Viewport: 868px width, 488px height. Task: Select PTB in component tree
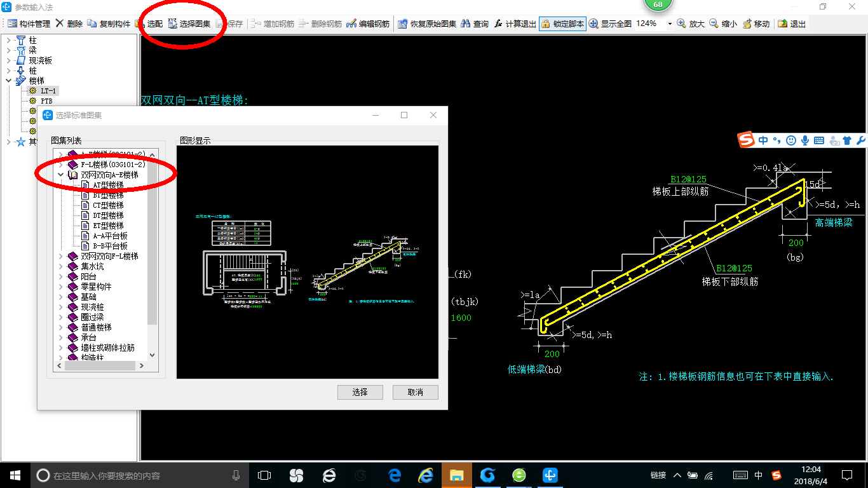click(47, 101)
